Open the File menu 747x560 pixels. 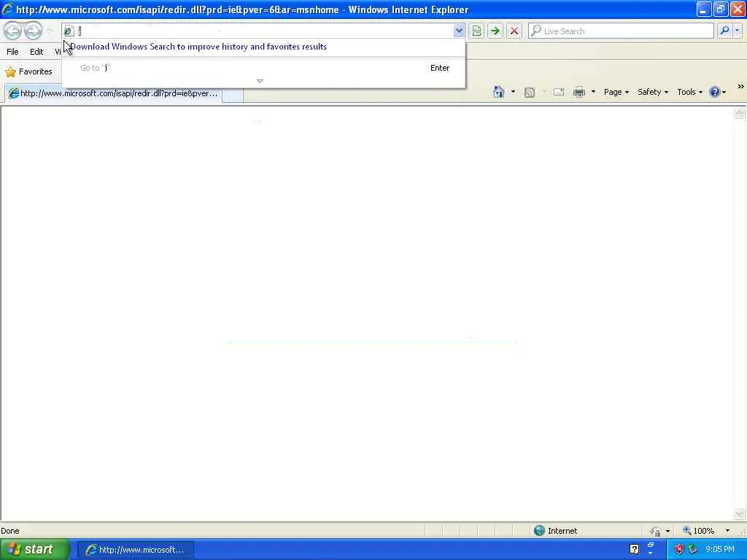point(12,52)
